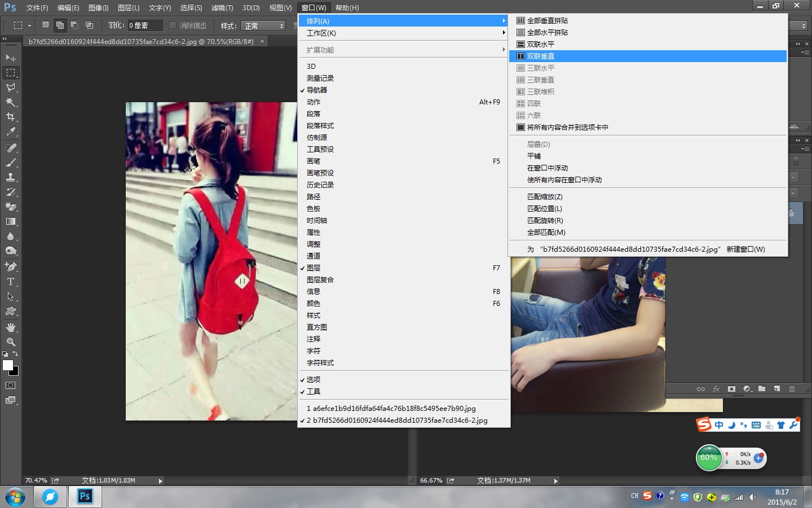Click Subtract from selection icon
The height and width of the screenshot is (508, 812).
pyautogui.click(x=74, y=25)
